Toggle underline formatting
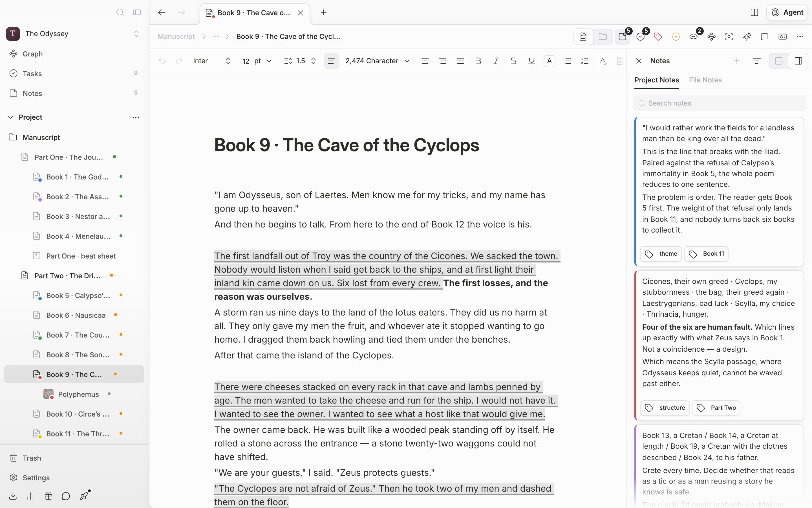The width and height of the screenshot is (812, 508). coord(531,61)
